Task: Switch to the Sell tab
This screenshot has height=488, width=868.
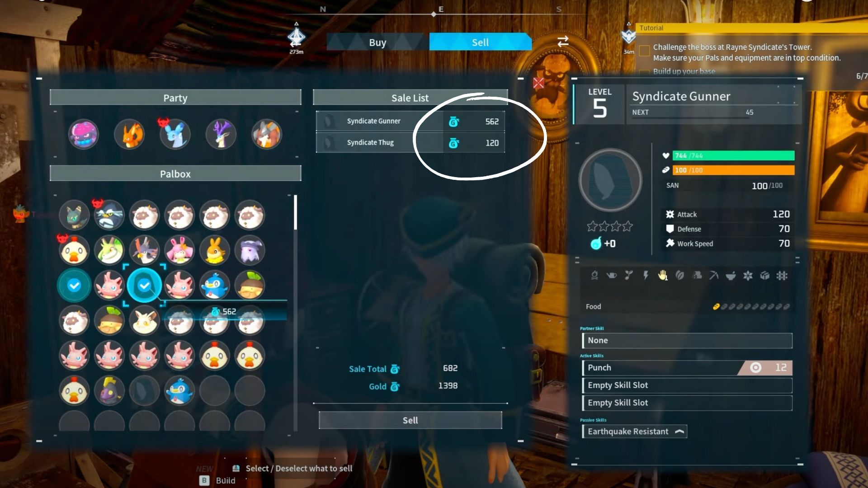Action: point(480,42)
